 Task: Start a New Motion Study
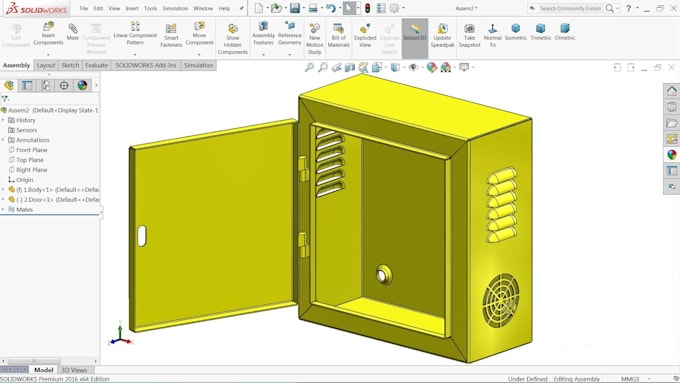click(314, 39)
